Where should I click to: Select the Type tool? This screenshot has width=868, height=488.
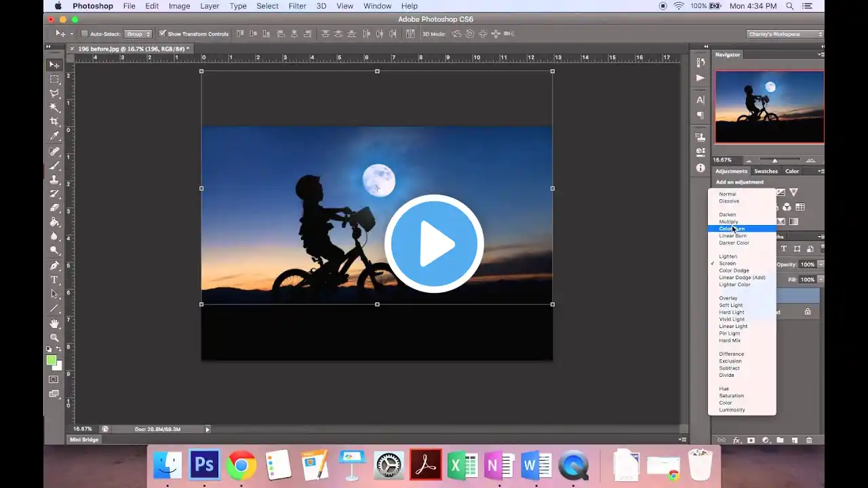click(x=54, y=279)
